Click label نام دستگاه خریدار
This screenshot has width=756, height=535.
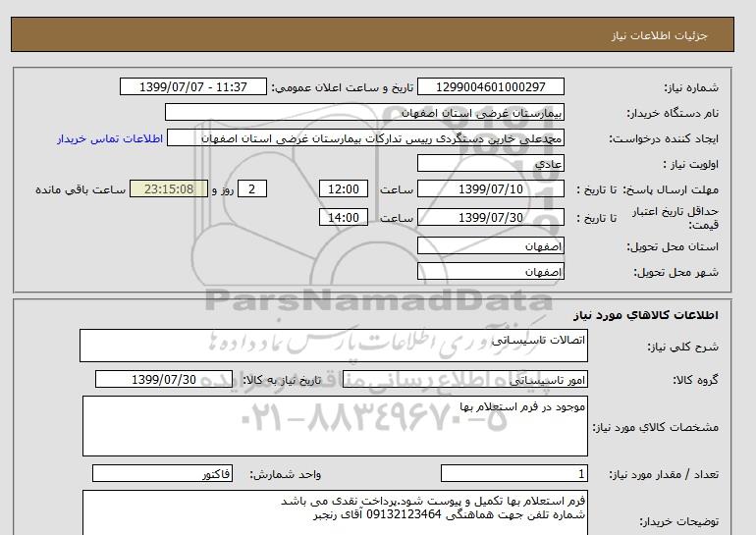[673, 113]
